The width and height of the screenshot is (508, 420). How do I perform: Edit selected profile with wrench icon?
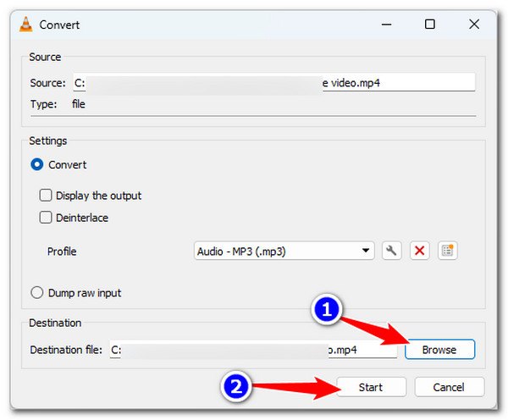(391, 251)
